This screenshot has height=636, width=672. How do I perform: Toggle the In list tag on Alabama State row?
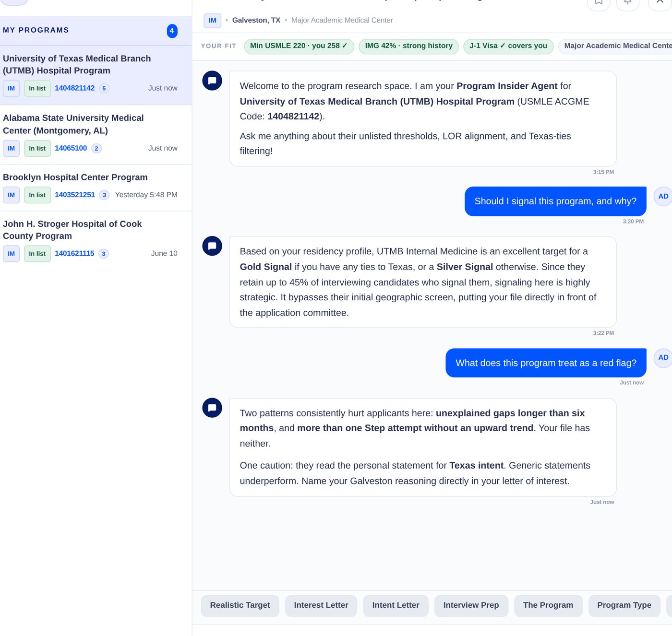point(37,148)
